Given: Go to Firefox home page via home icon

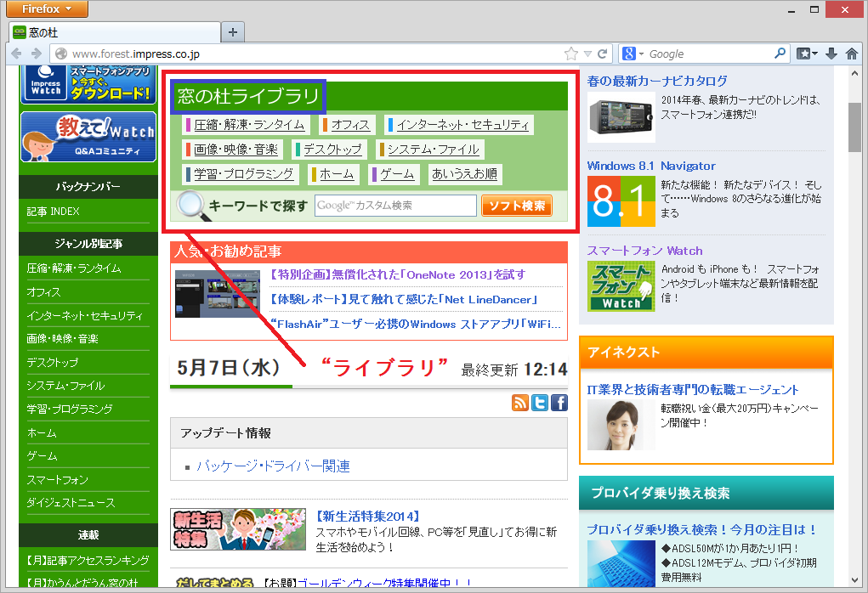Looking at the screenshot, I should [852, 53].
